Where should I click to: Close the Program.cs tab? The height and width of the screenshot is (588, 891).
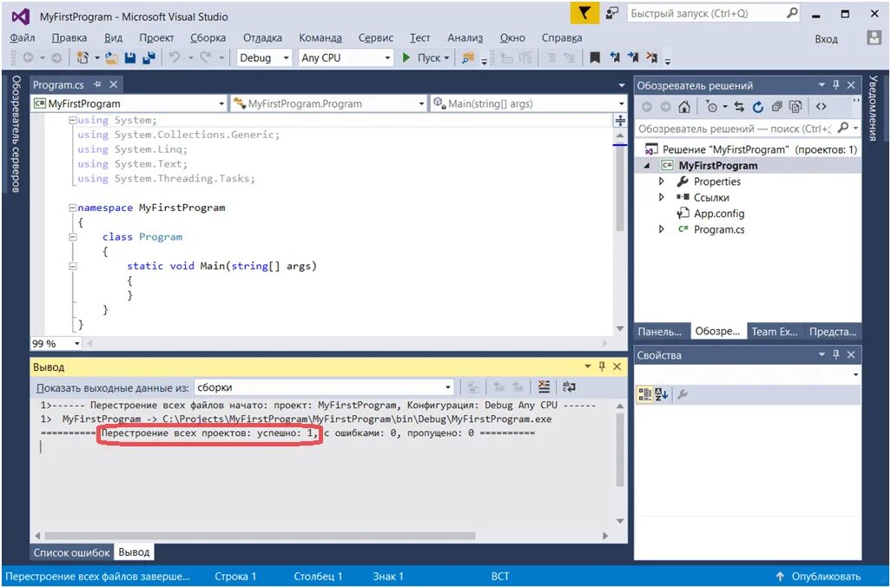coord(114,84)
